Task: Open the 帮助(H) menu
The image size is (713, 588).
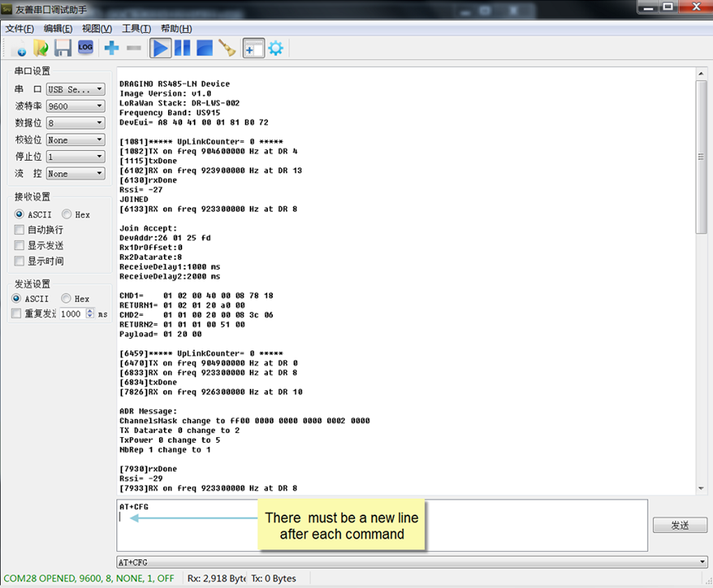Action: 176,29
